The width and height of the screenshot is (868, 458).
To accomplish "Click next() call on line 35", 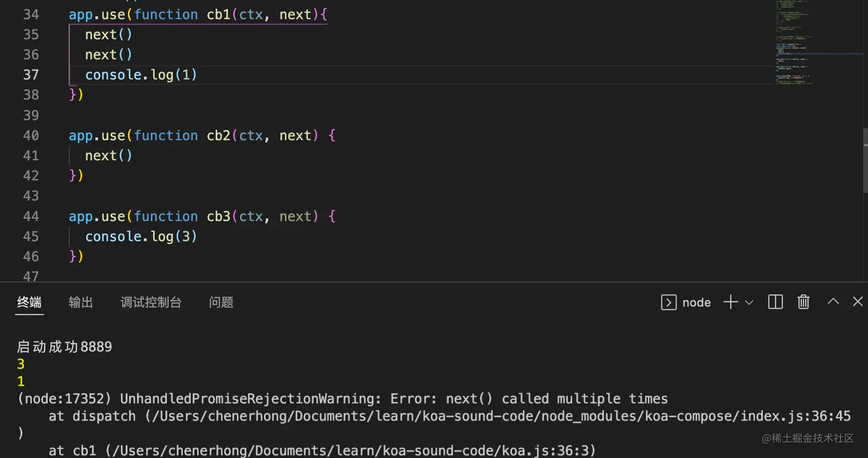I will 109,34.
